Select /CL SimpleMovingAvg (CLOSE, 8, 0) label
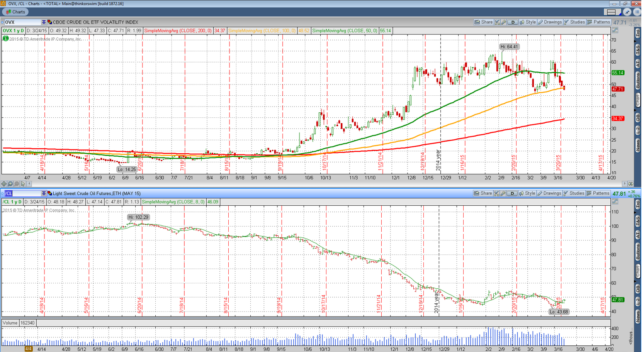 [x=173, y=202]
